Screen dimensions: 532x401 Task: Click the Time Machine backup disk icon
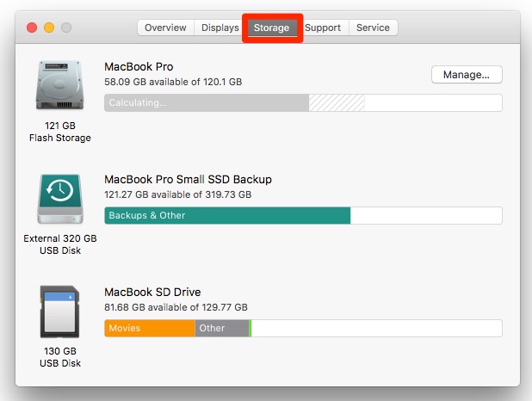tap(59, 199)
